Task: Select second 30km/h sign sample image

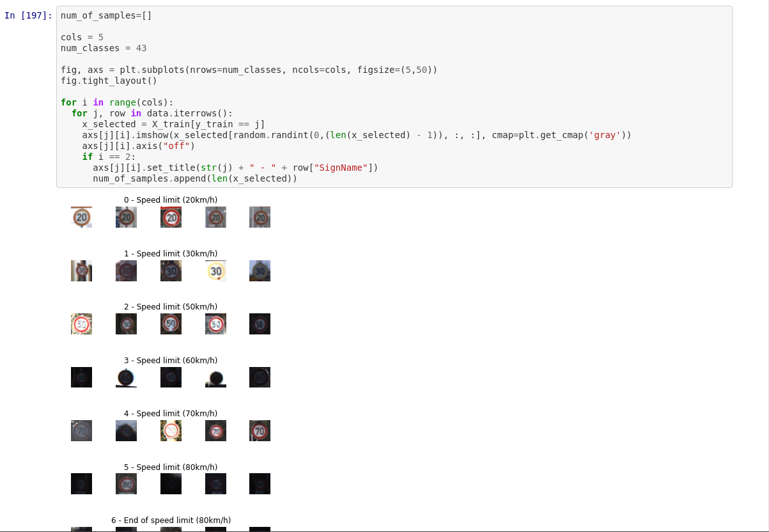Action: click(x=126, y=270)
